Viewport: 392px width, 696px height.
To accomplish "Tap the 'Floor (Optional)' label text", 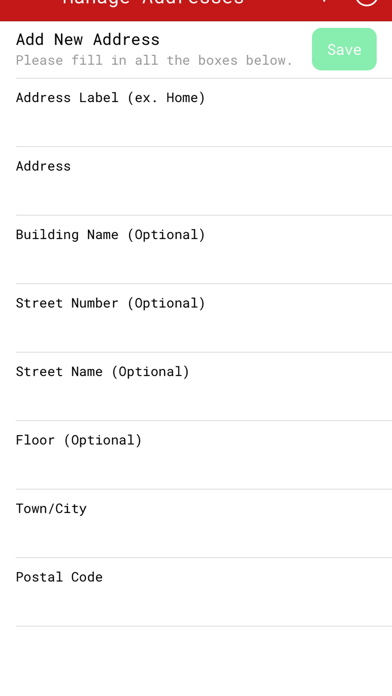I will coord(79,440).
